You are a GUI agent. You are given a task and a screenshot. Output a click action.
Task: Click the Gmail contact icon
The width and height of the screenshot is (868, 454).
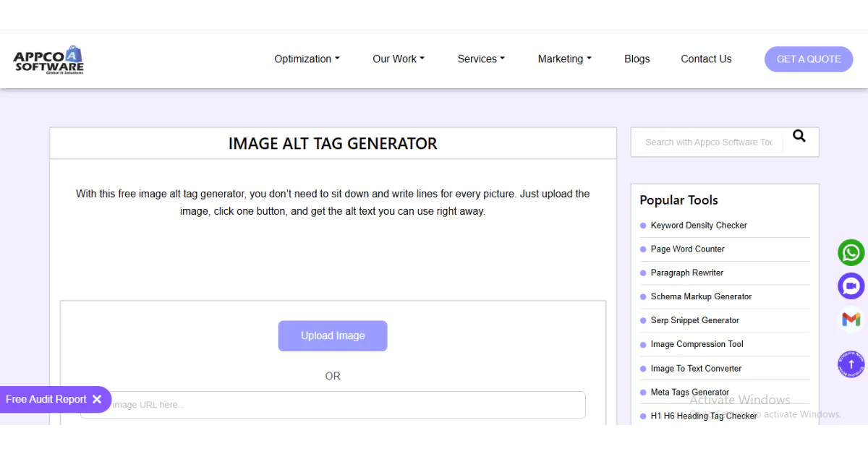click(851, 319)
